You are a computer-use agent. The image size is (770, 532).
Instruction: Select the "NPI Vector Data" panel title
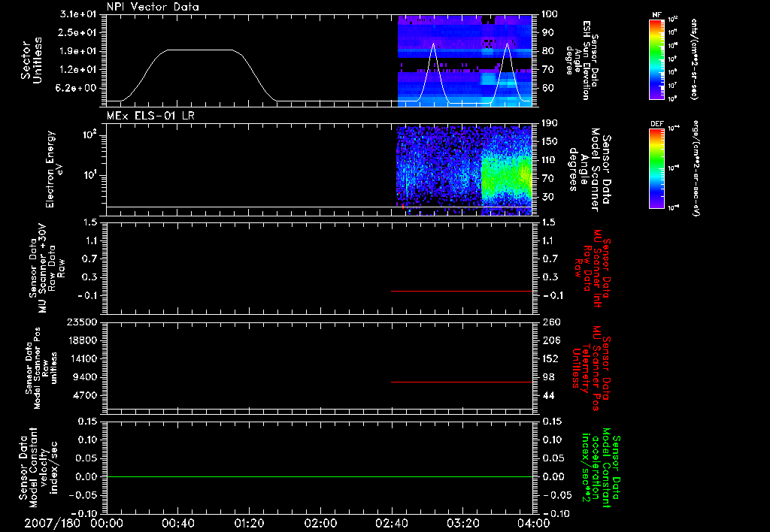(x=153, y=7)
